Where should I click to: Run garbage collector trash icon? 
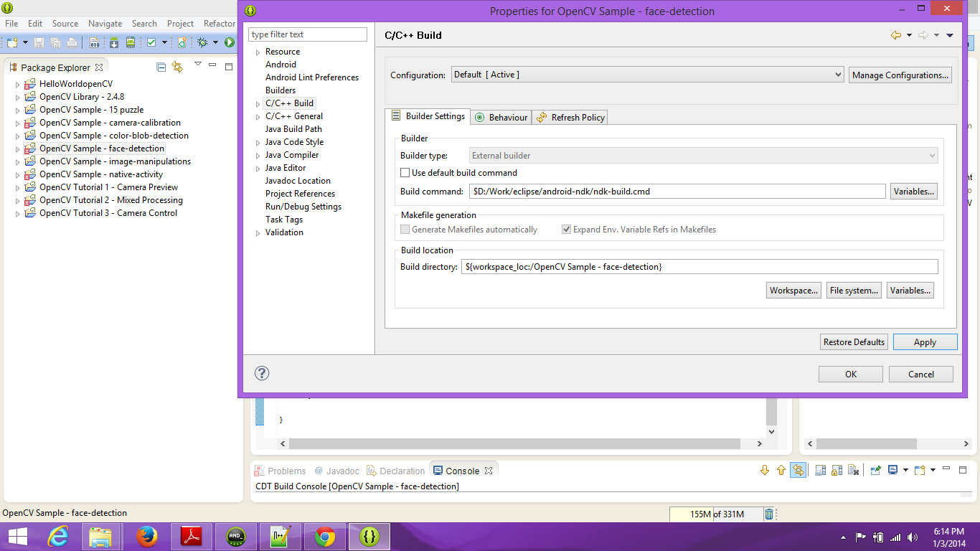click(769, 514)
